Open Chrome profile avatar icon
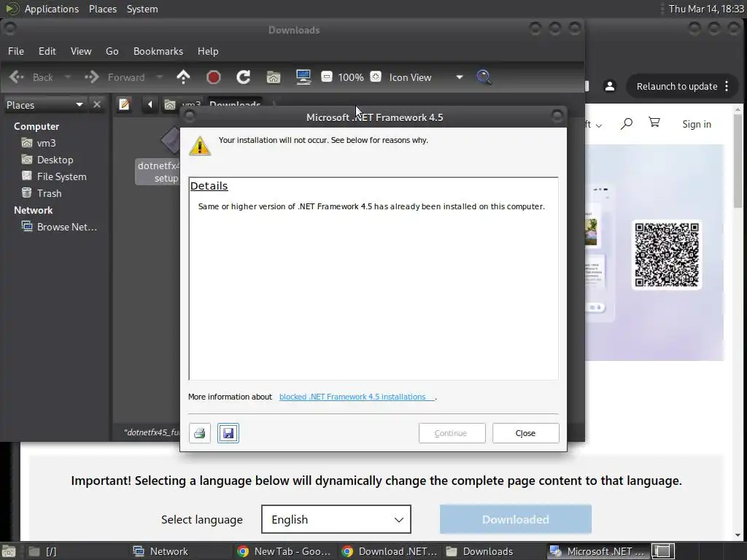Screen dimensions: 747x560 (609, 86)
